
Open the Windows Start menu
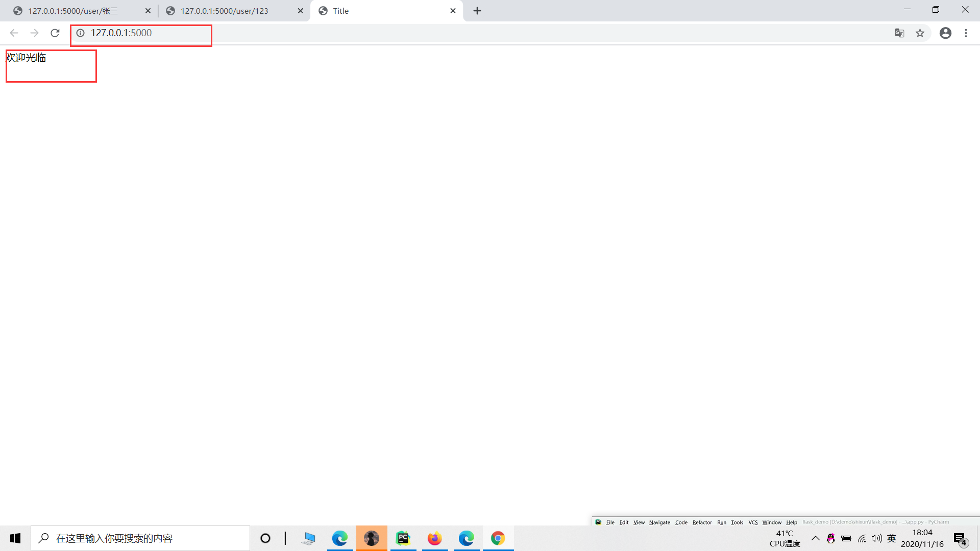(15, 538)
